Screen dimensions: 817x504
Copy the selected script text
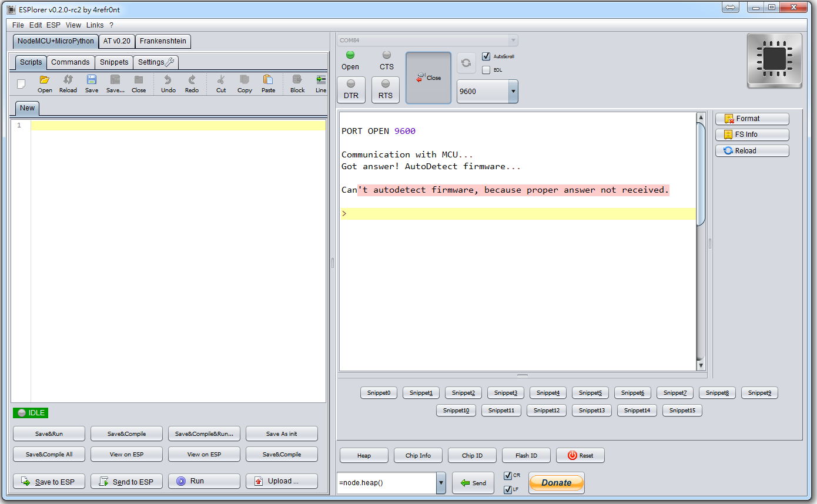245,83
